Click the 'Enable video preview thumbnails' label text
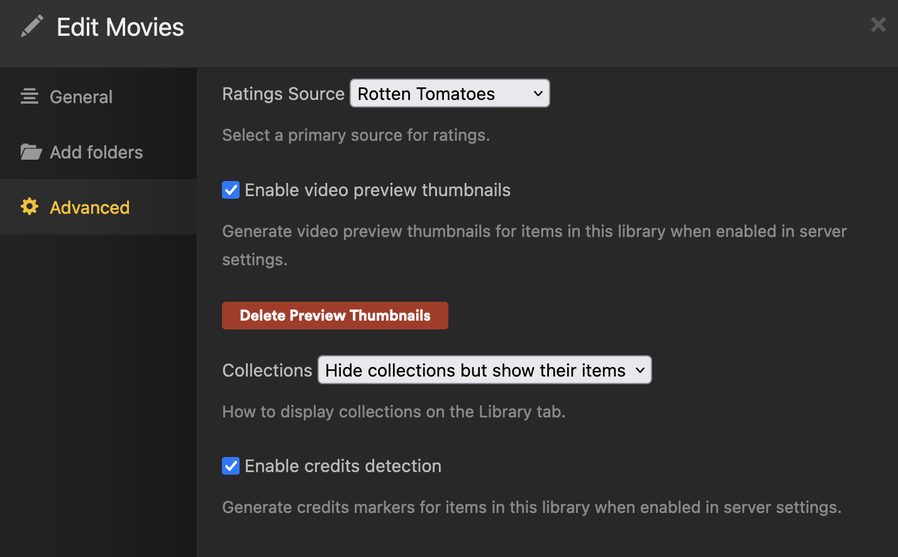 click(x=377, y=190)
